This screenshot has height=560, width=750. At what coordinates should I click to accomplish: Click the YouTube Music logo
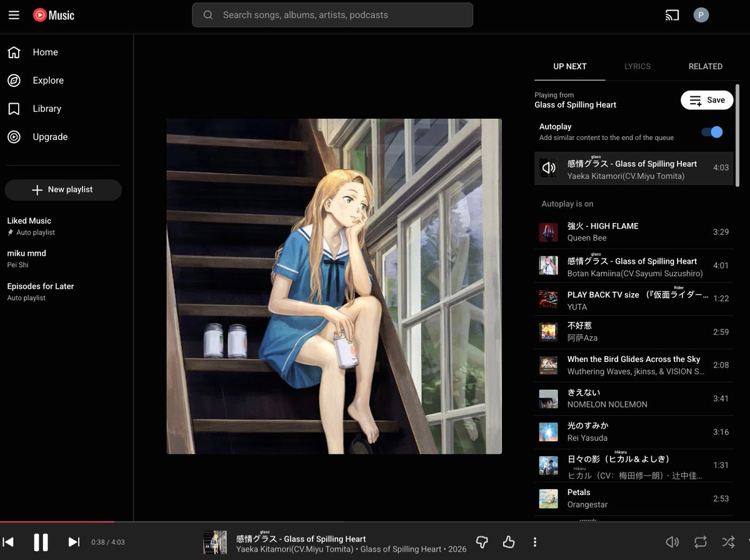click(54, 15)
